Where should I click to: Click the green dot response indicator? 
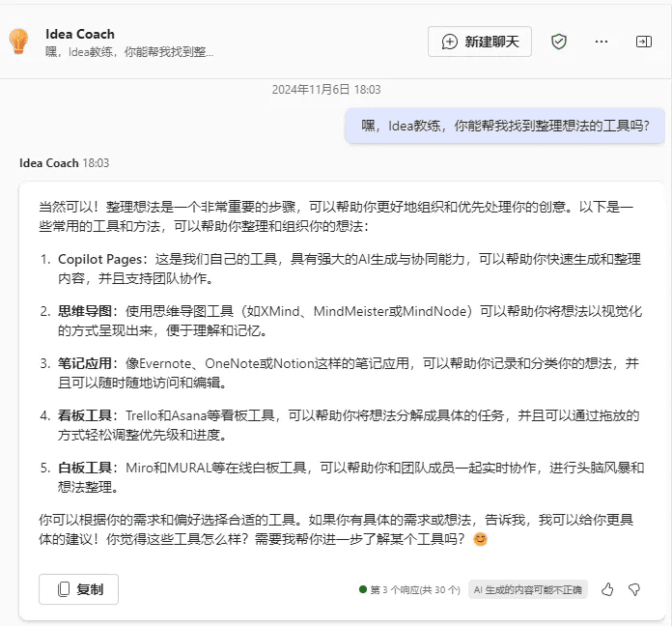click(363, 589)
